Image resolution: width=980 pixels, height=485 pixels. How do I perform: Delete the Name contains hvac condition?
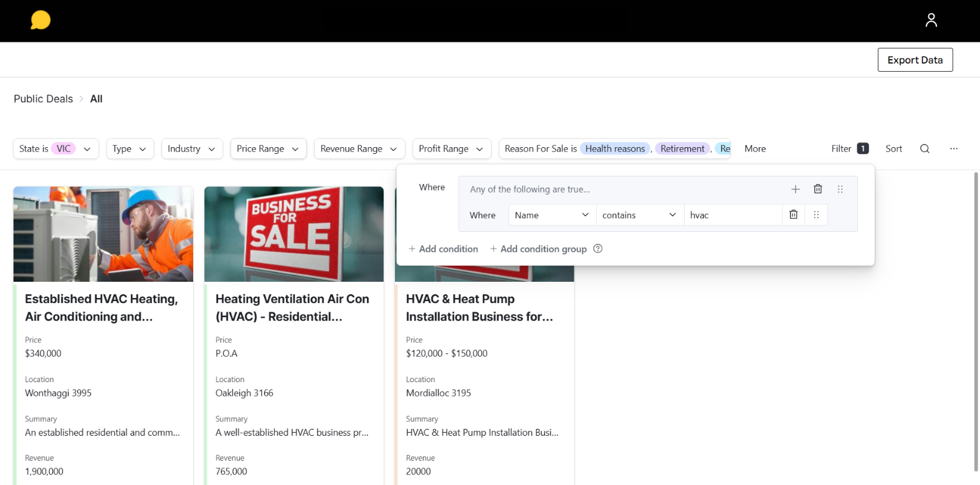[794, 214]
